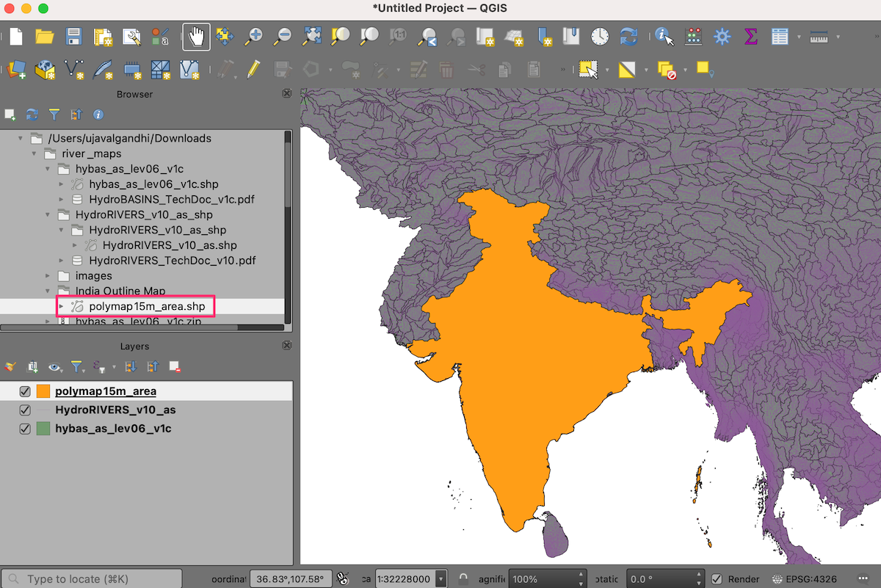The height and width of the screenshot is (588, 881).
Task: Click the orange polymap15m_area layer swatch
Action: pos(43,391)
